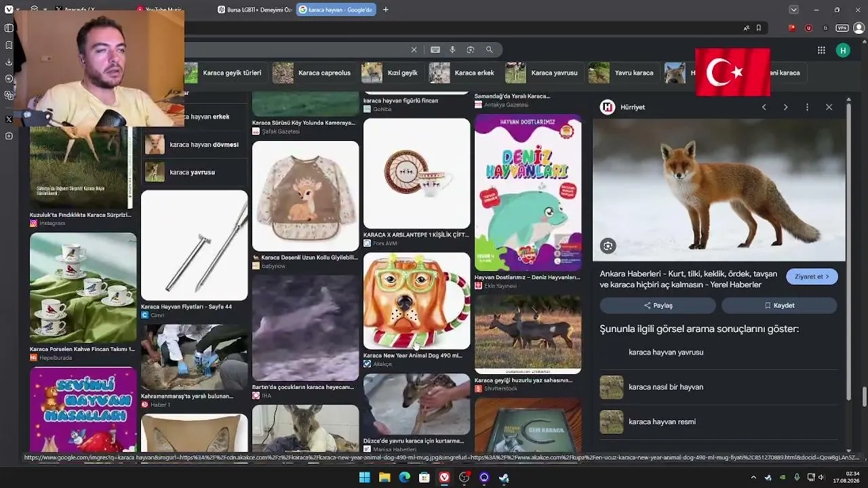
Task: Click the Ziyaret et visit button
Action: (812, 277)
